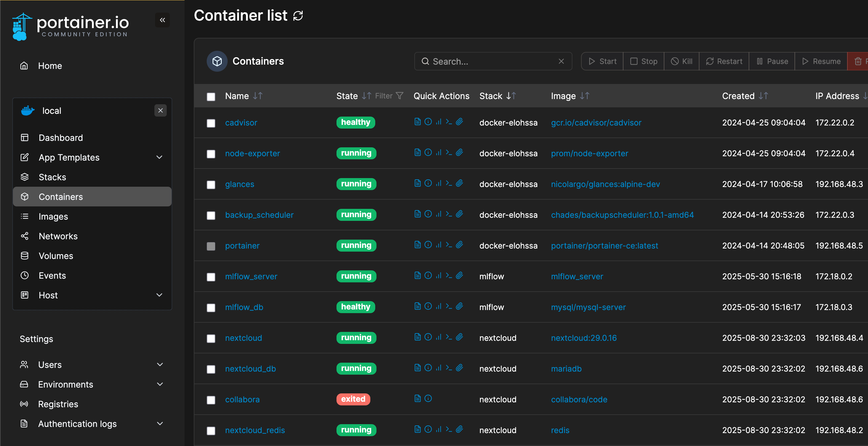This screenshot has height=446, width=868.
Task: Select the collabora container checkbox
Action: (211, 400)
